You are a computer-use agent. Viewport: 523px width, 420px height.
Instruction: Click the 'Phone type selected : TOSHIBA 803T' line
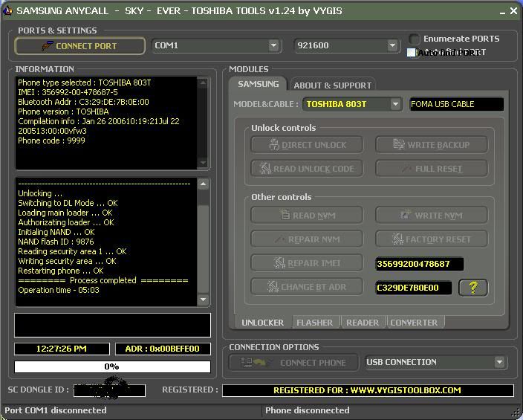(85, 83)
